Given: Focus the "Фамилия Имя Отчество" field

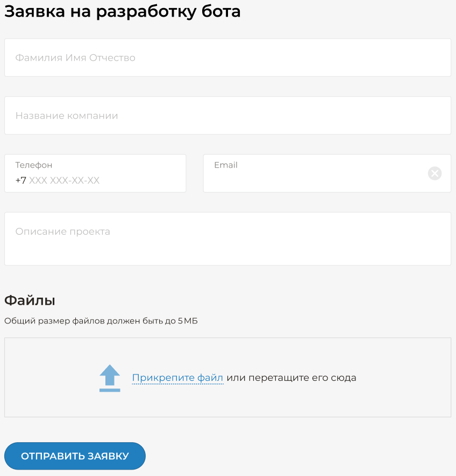Looking at the screenshot, I should pyautogui.click(x=227, y=57).
